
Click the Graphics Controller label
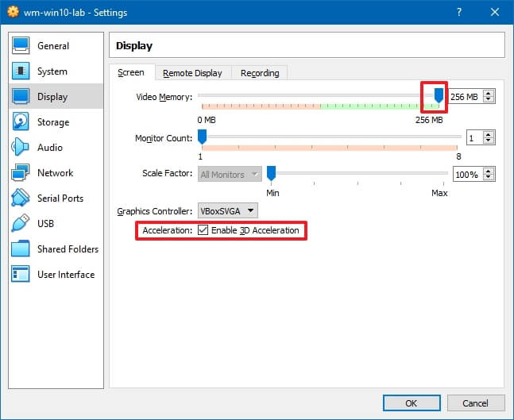tap(155, 211)
